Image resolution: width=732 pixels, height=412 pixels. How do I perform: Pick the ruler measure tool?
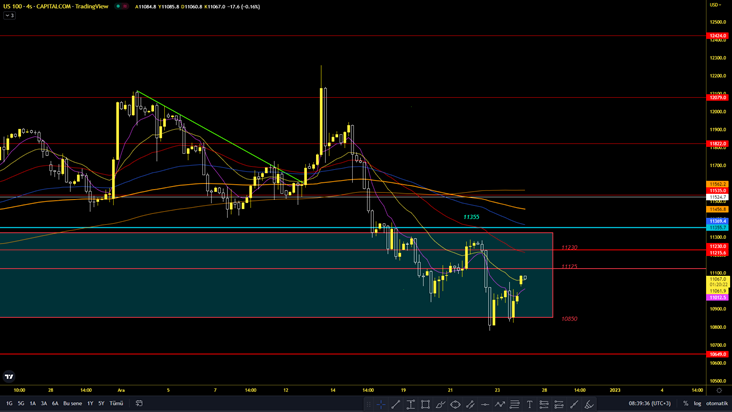574,405
